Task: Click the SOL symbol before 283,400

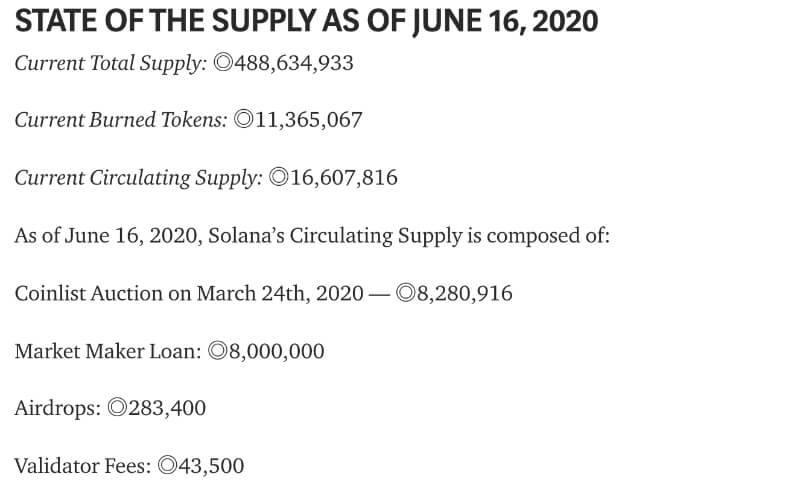Action: [116, 409]
